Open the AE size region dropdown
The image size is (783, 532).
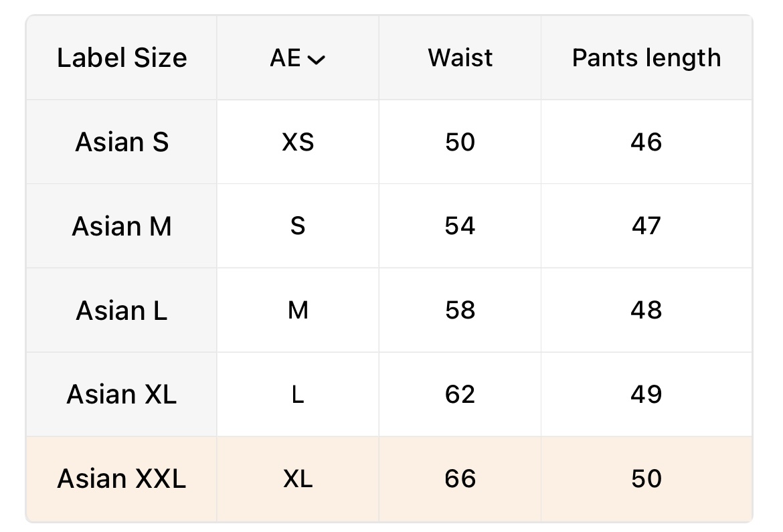point(297,58)
